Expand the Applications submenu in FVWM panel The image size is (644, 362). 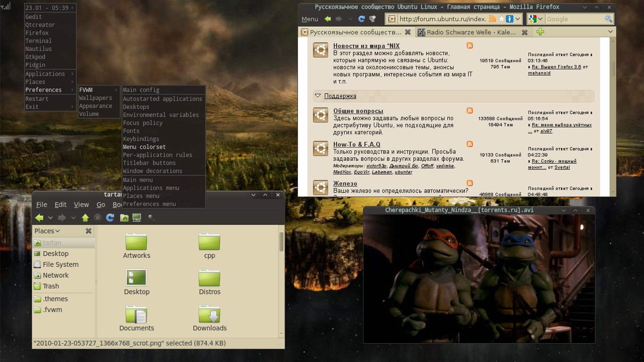(50, 74)
